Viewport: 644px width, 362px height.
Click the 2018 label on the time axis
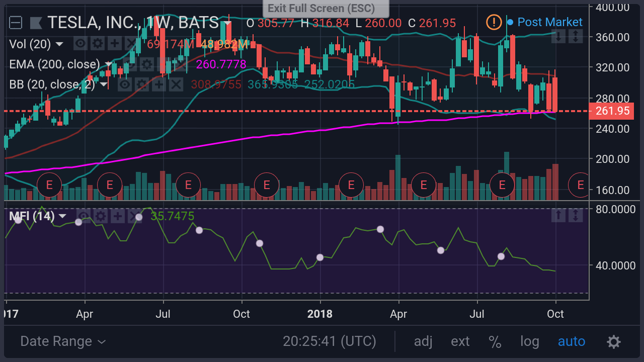click(x=320, y=314)
